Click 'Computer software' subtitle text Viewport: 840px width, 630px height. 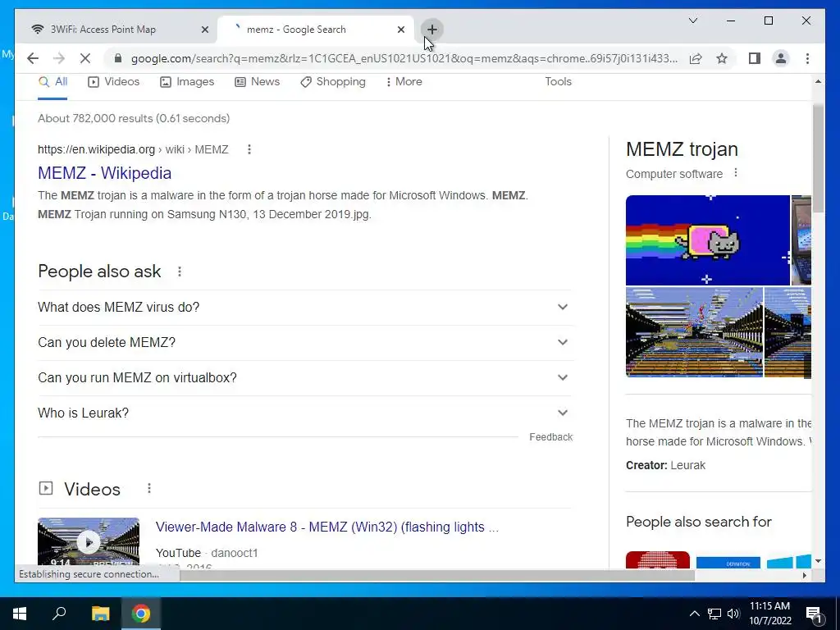click(674, 174)
